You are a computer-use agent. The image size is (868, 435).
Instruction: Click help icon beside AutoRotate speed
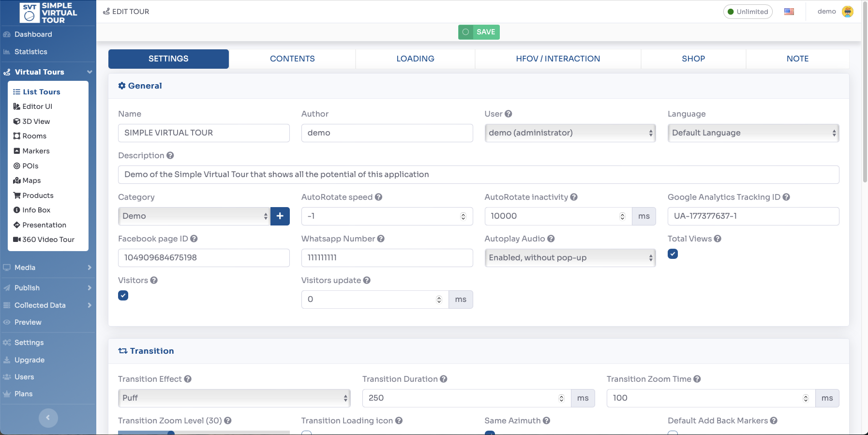pyautogui.click(x=379, y=197)
